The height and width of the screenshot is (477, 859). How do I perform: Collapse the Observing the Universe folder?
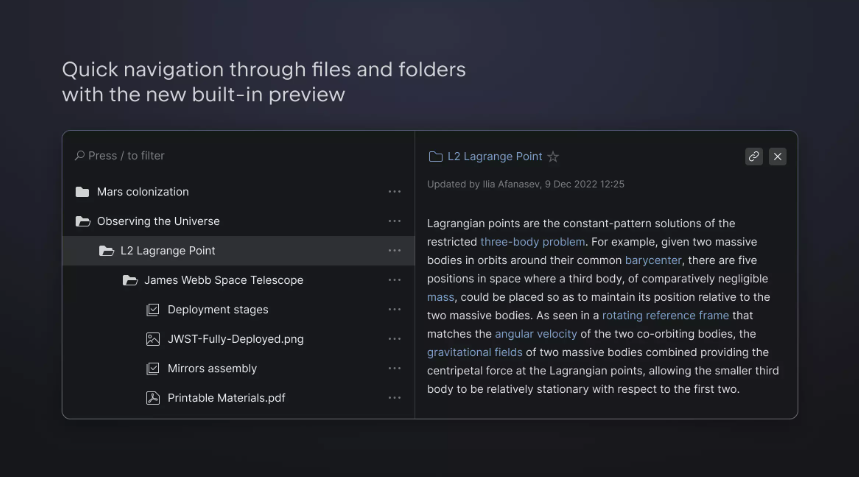click(83, 221)
